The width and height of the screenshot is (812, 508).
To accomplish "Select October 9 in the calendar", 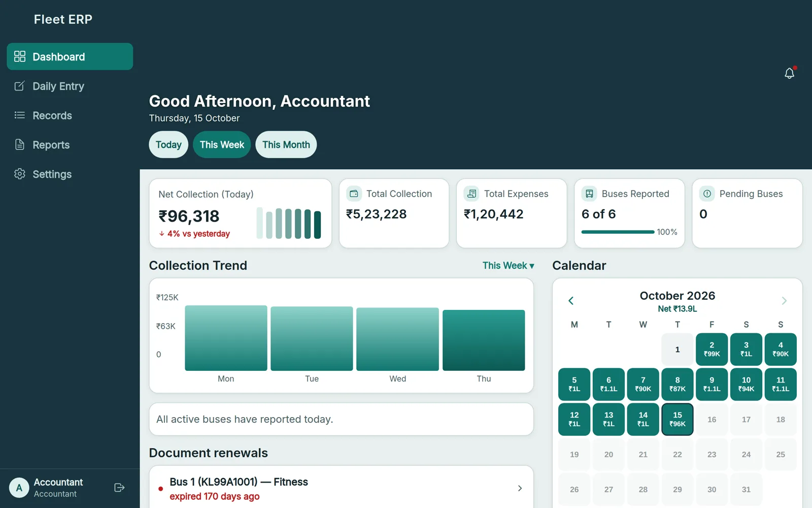I will click(x=712, y=385).
